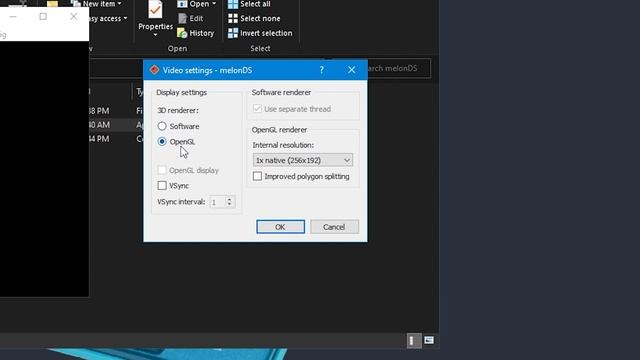The width and height of the screenshot is (640, 360).
Task: Switch Explorer to details view icon
Action: [x=413, y=340]
